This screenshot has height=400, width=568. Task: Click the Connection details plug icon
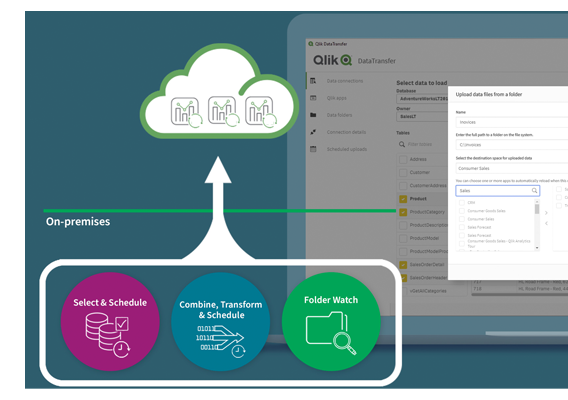pos(313,132)
